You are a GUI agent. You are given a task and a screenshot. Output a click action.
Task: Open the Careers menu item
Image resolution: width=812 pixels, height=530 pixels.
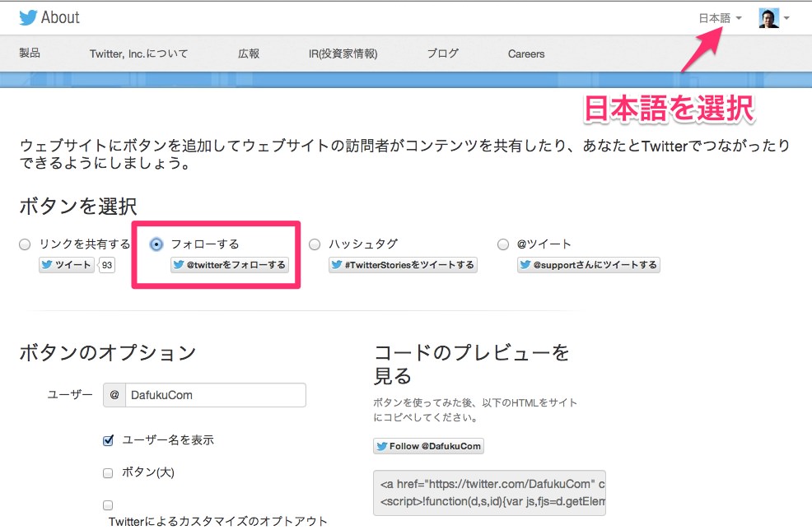pyautogui.click(x=526, y=53)
